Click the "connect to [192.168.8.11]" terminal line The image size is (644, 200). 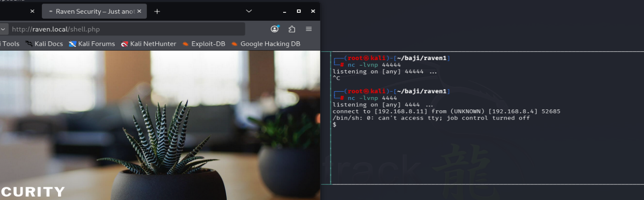point(446,111)
